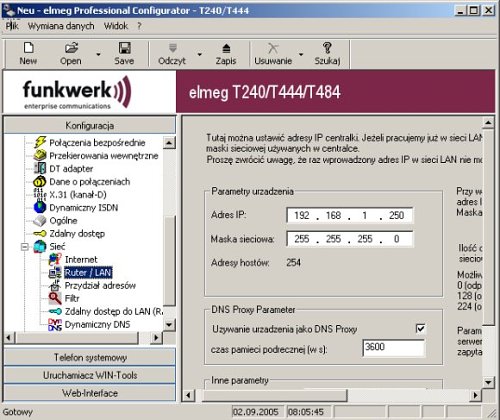Select the Dynamiczny ISDN globe icon
The image size is (500, 420).
[40, 207]
